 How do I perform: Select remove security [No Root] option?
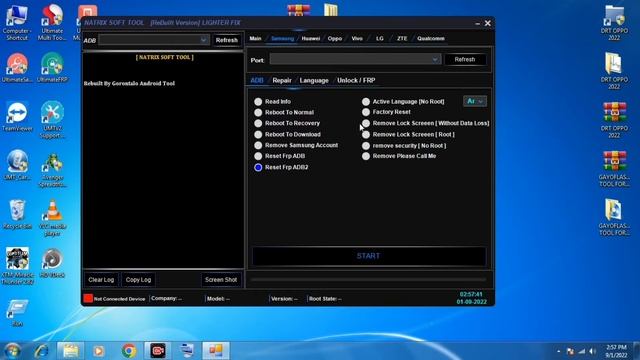click(x=404, y=145)
